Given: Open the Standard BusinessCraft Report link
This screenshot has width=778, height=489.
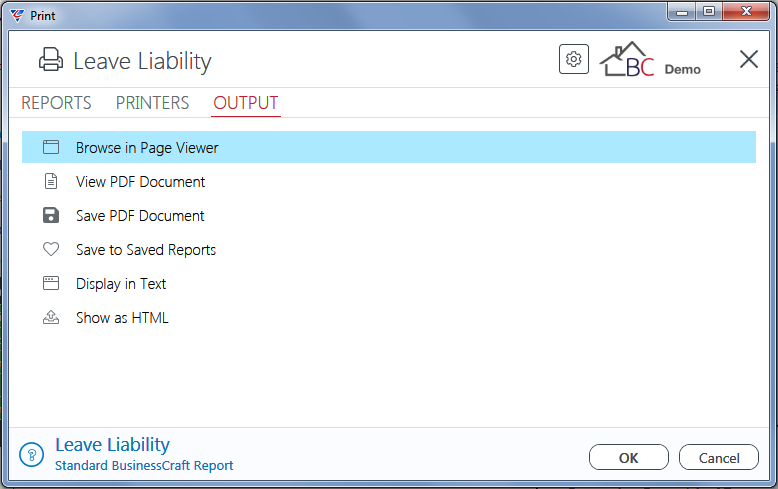Looking at the screenshot, I should (144, 466).
